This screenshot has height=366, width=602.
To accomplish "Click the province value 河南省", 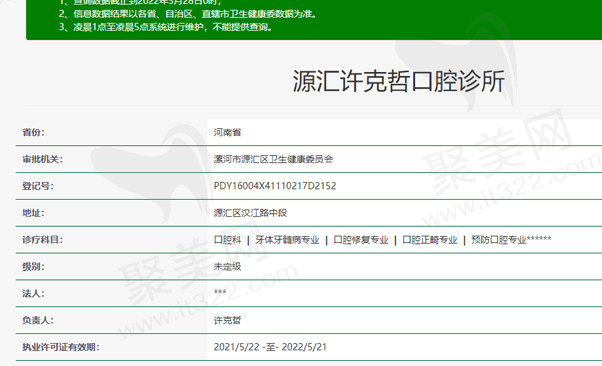I will [227, 132].
